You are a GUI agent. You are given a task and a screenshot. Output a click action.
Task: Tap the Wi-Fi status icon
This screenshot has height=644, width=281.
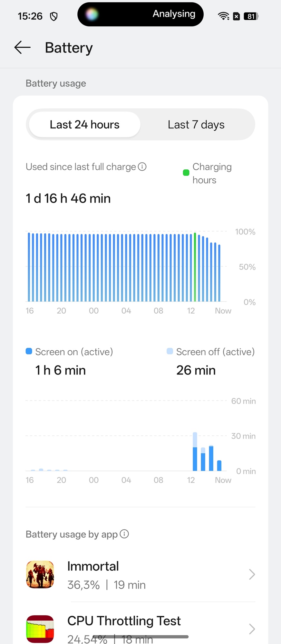[x=223, y=16]
